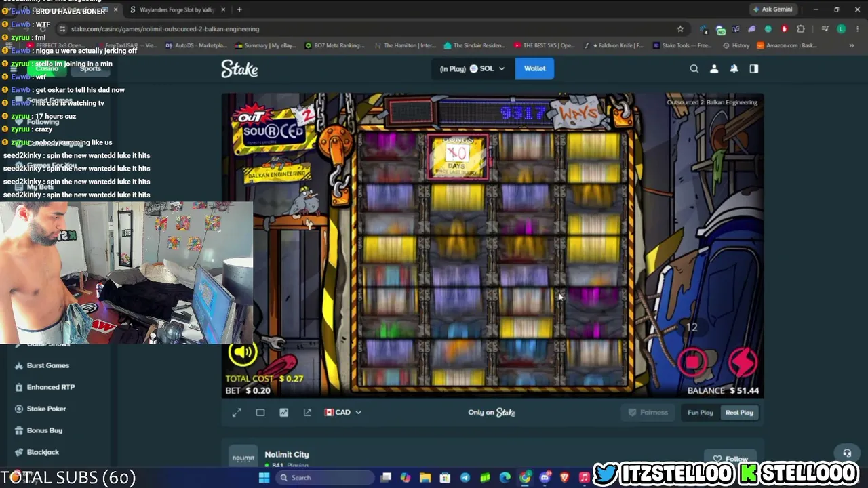Open the THE BEST 5X5 YouTube bookmark
The image size is (868, 488).
click(544, 45)
